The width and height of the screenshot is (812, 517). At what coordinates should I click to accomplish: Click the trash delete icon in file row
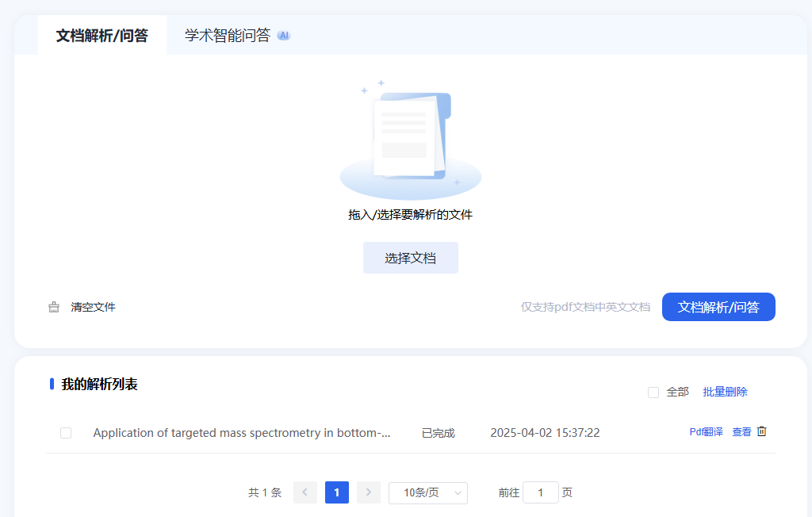pyautogui.click(x=761, y=432)
